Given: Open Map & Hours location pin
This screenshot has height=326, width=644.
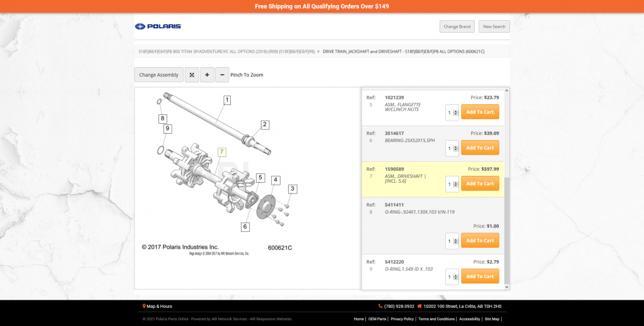Looking at the screenshot, I should coord(145,307).
